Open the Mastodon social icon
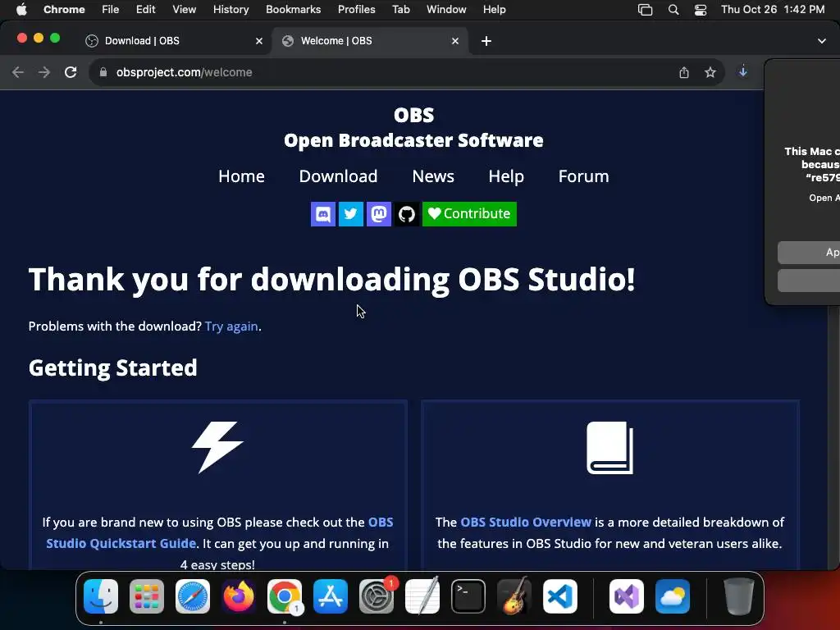Screen dimensions: 840x630 [379, 214]
